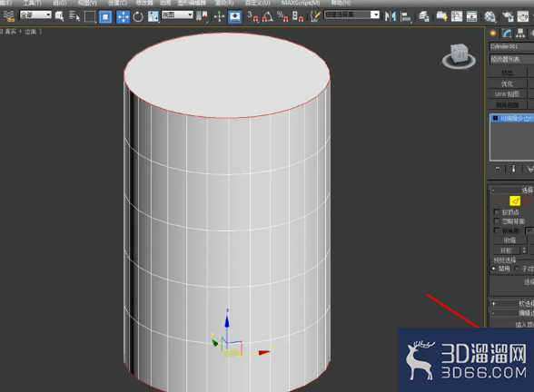Open the Curve Editor icon
The width and height of the screenshot is (534, 392).
pos(457,16)
